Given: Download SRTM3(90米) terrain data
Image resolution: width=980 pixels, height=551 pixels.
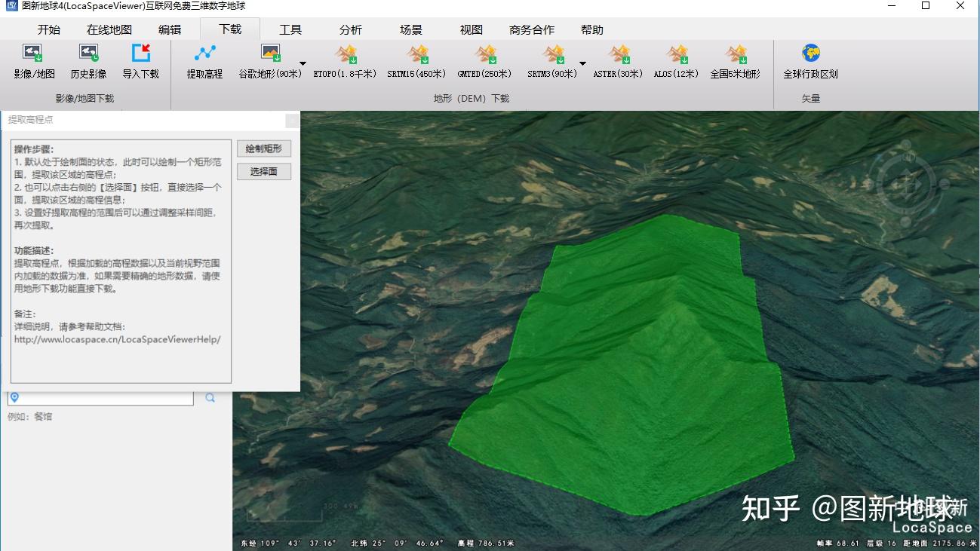Looking at the screenshot, I should [552, 62].
